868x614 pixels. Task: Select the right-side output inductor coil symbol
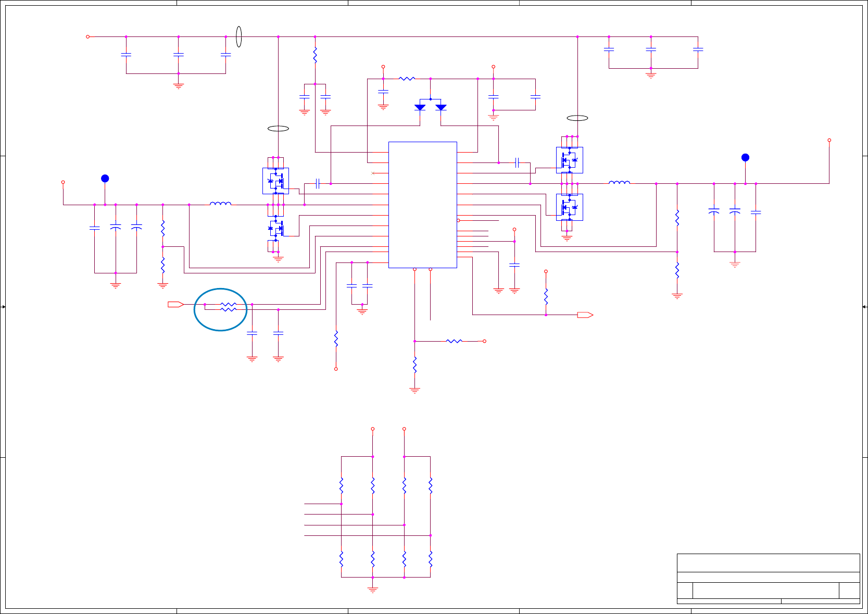click(620, 182)
